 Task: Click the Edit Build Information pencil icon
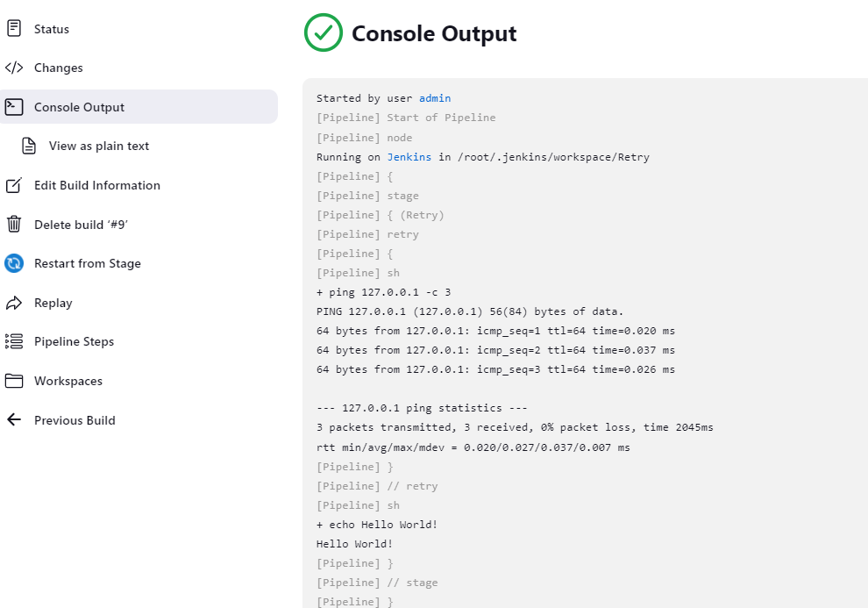(x=14, y=185)
